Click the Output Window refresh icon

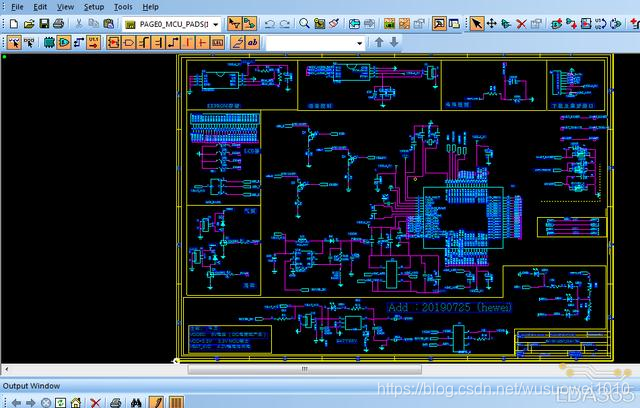pyautogui.click(x=60, y=403)
